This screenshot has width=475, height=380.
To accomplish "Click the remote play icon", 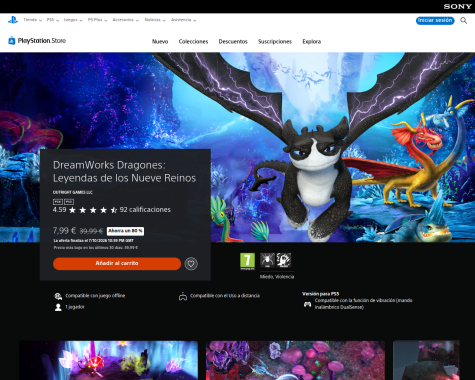I will [x=183, y=296].
